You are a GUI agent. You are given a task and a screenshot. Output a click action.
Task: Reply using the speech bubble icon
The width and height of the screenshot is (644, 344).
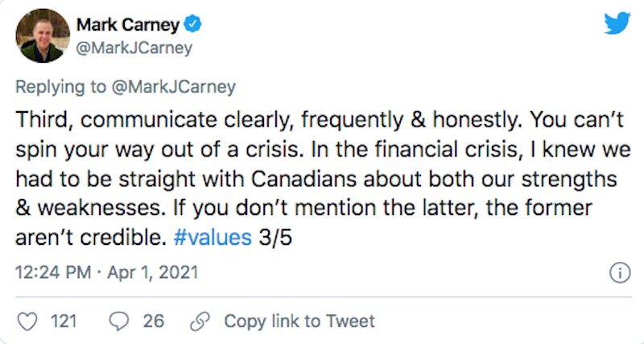point(119,321)
